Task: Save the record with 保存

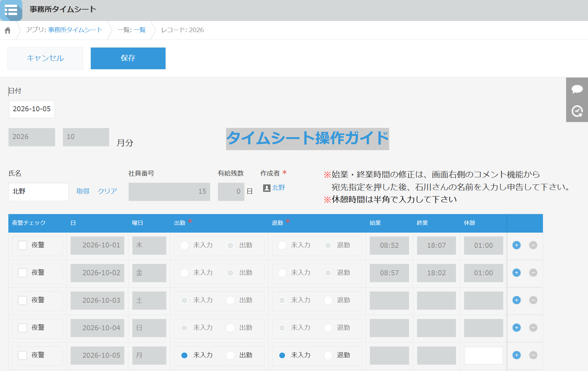Action: click(128, 58)
